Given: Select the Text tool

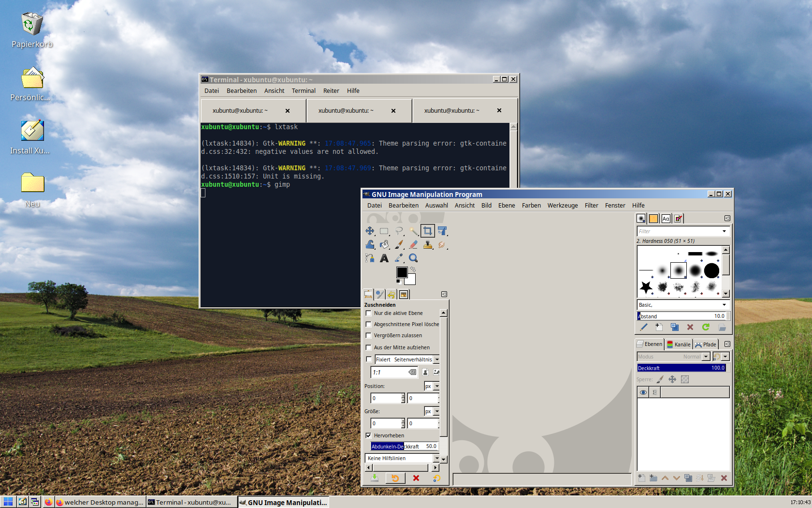Looking at the screenshot, I should pos(384,258).
